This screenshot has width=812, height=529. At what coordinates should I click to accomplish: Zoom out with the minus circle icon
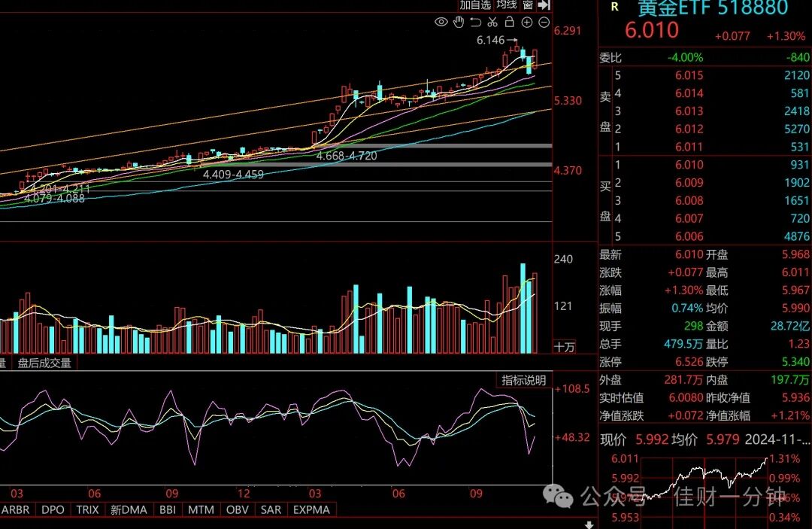[x=544, y=22]
